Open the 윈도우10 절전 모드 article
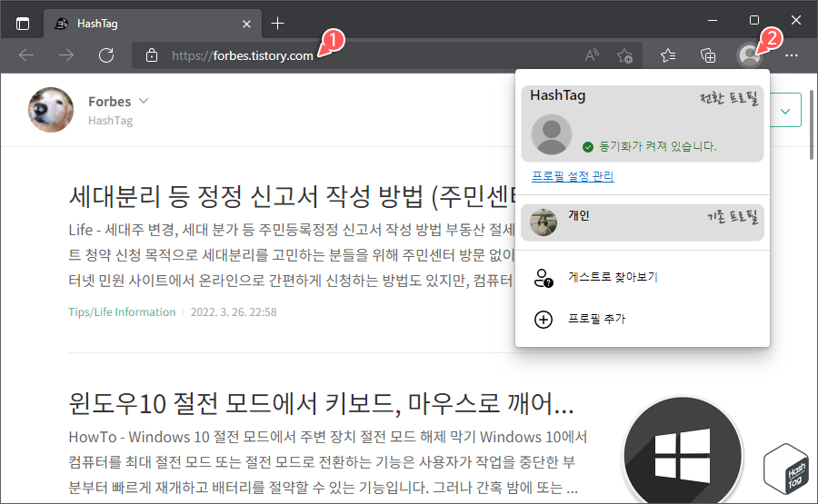818x504 pixels. 322,404
